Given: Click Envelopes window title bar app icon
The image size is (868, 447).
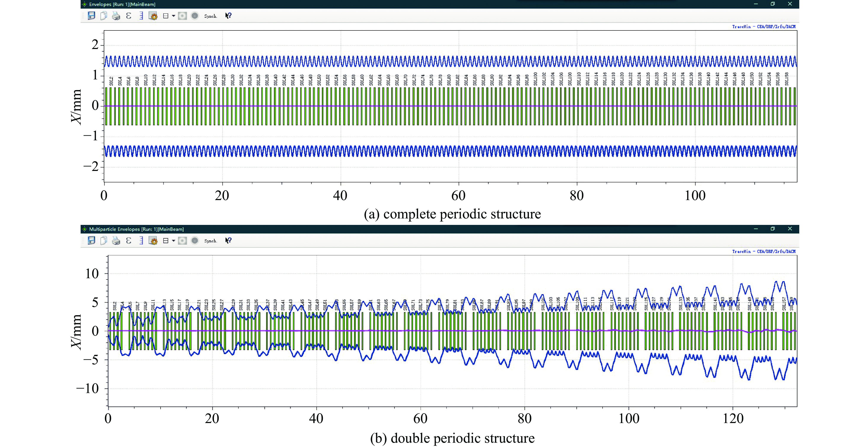Looking at the screenshot, I should coord(84,4).
